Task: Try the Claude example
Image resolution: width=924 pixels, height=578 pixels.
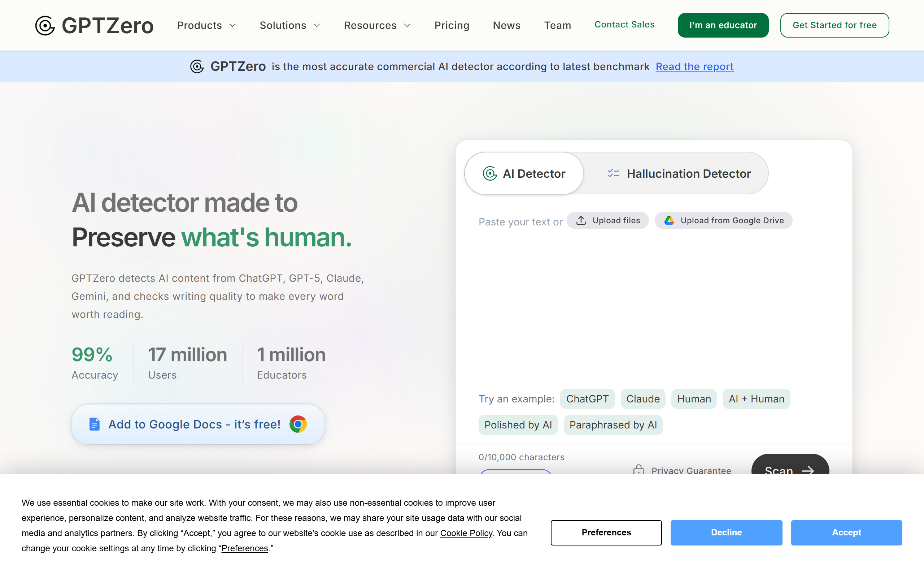Action: click(643, 399)
